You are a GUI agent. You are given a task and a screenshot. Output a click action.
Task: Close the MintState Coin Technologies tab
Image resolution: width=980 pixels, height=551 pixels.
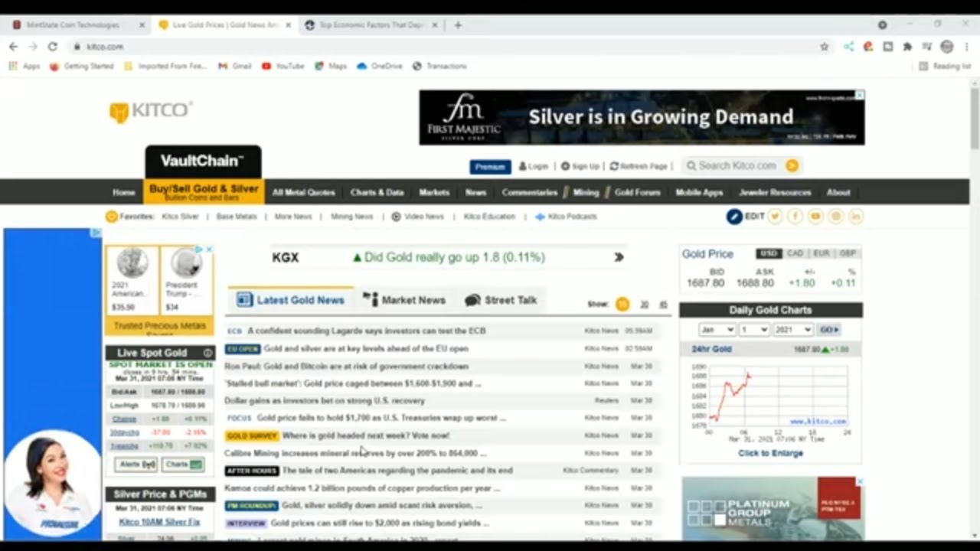(x=142, y=25)
